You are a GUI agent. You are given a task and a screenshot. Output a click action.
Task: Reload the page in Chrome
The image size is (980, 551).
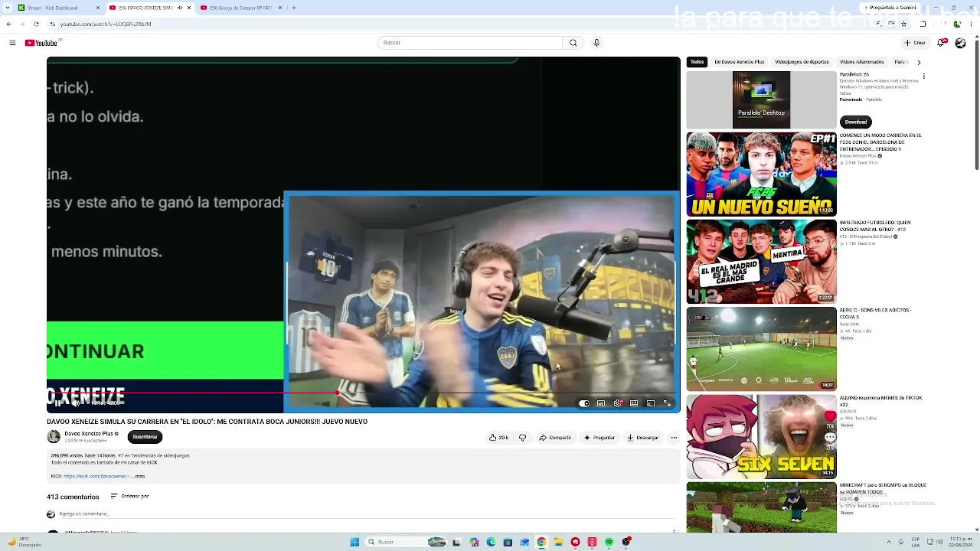[36, 24]
